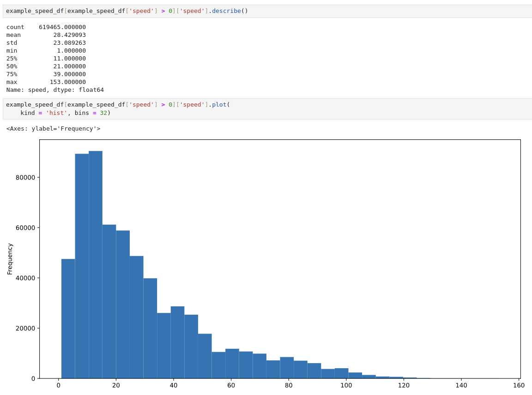Click the 'bins = 32' text in code
The image size is (532, 395).
(91, 113)
